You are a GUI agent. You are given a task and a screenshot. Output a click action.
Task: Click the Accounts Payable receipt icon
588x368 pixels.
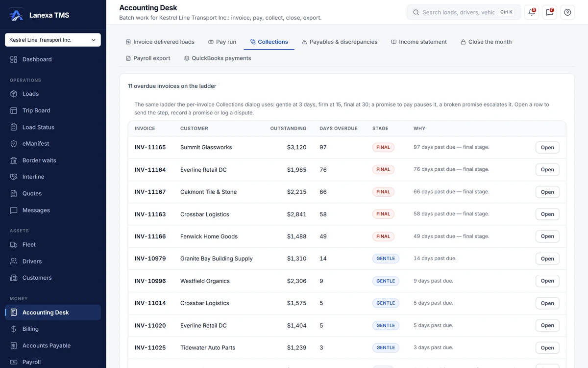(14, 345)
